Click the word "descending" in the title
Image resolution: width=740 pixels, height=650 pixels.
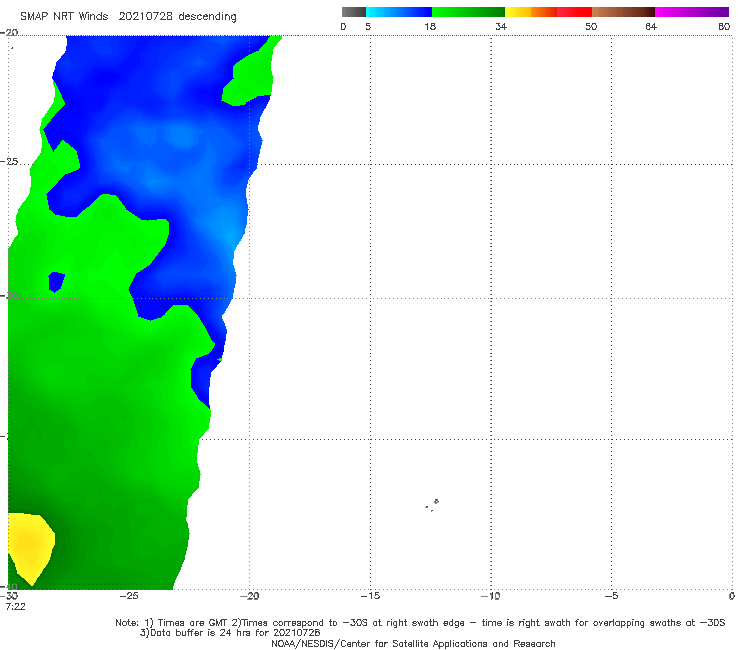[x=208, y=17]
